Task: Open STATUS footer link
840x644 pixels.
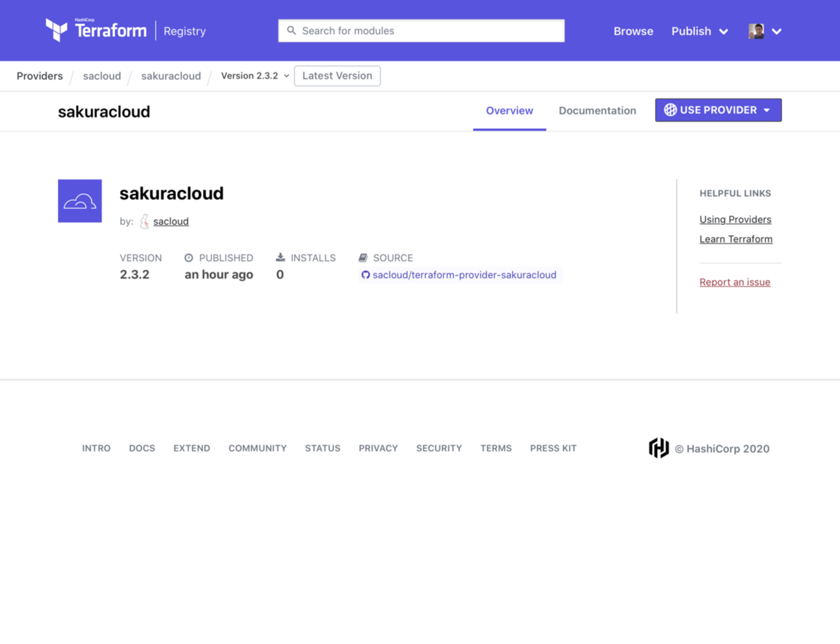Action: tap(323, 448)
